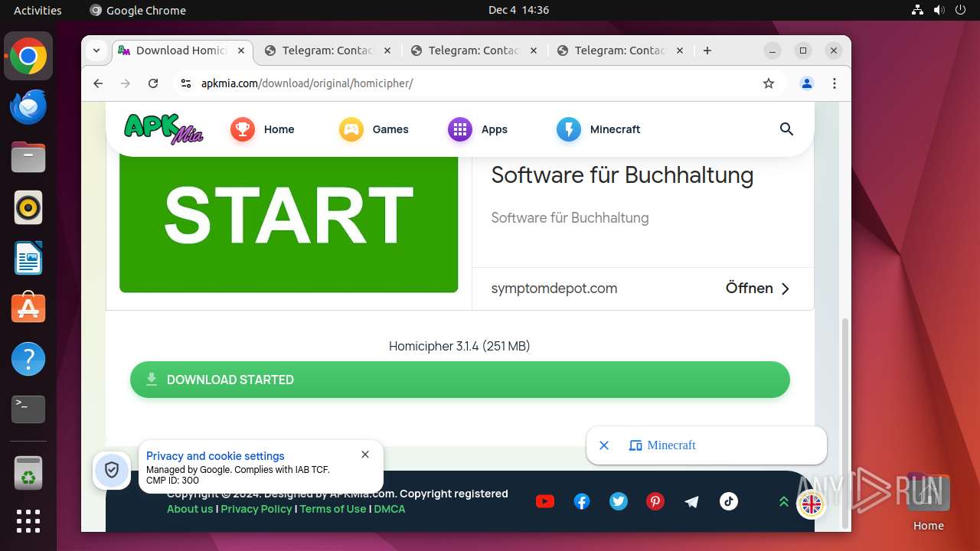Click the Software für Buchhaltung headline

[x=622, y=175]
